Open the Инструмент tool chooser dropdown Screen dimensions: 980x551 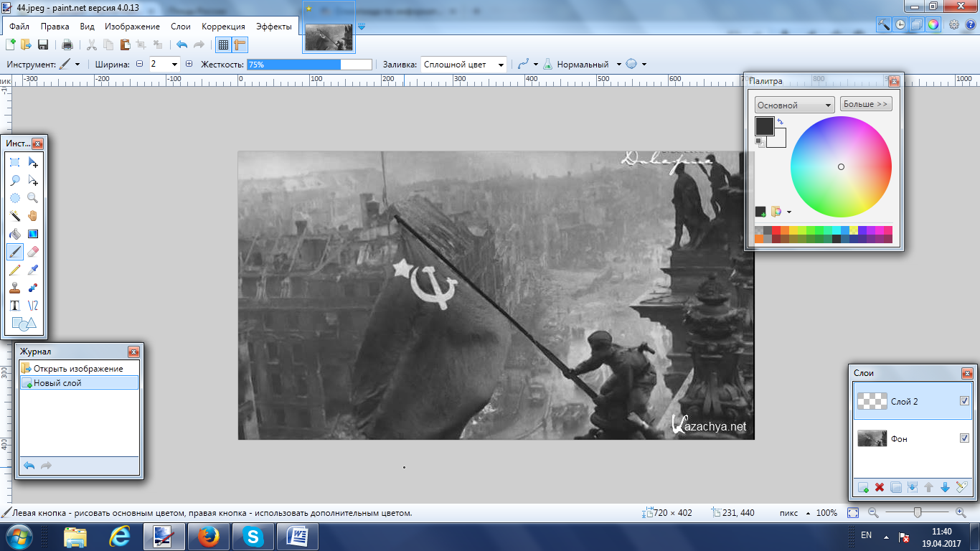pyautogui.click(x=69, y=64)
